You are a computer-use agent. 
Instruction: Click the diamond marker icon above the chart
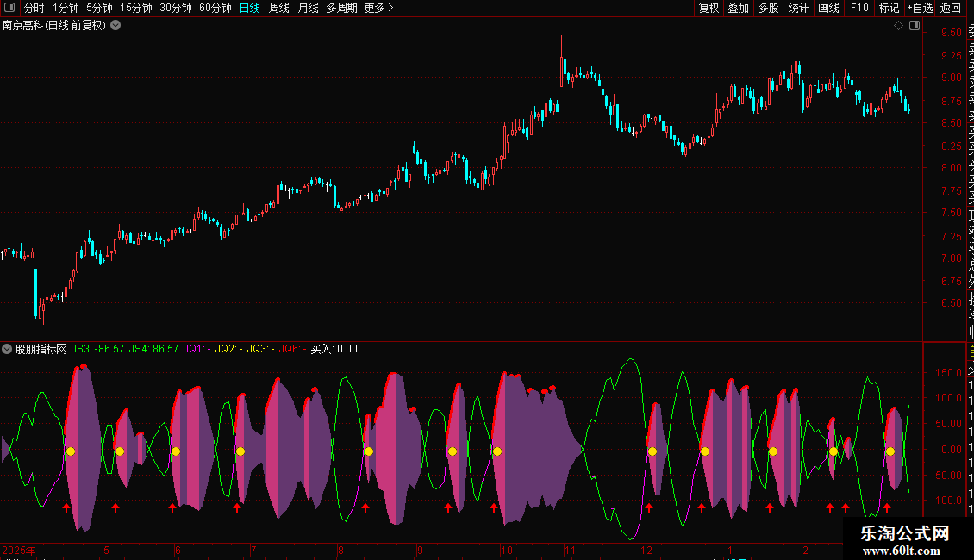[898, 26]
